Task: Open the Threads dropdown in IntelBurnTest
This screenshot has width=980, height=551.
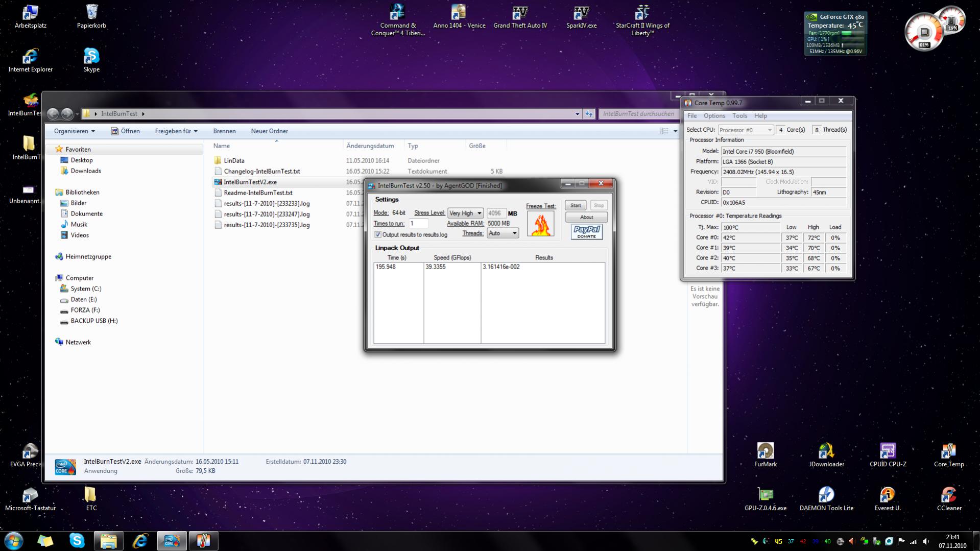Action: pyautogui.click(x=503, y=233)
